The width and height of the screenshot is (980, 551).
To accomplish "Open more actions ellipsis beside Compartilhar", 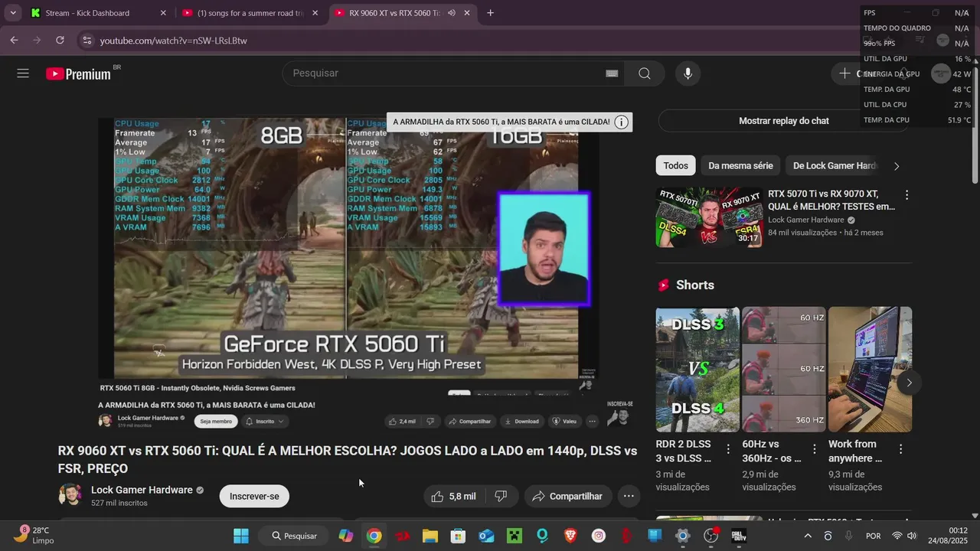I will coord(629,496).
